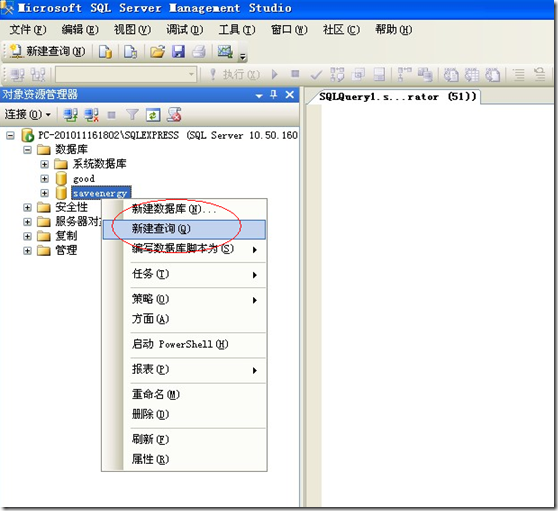The image size is (558, 511).
Task: Open the 报表(P) submenu
Action: tap(184, 370)
